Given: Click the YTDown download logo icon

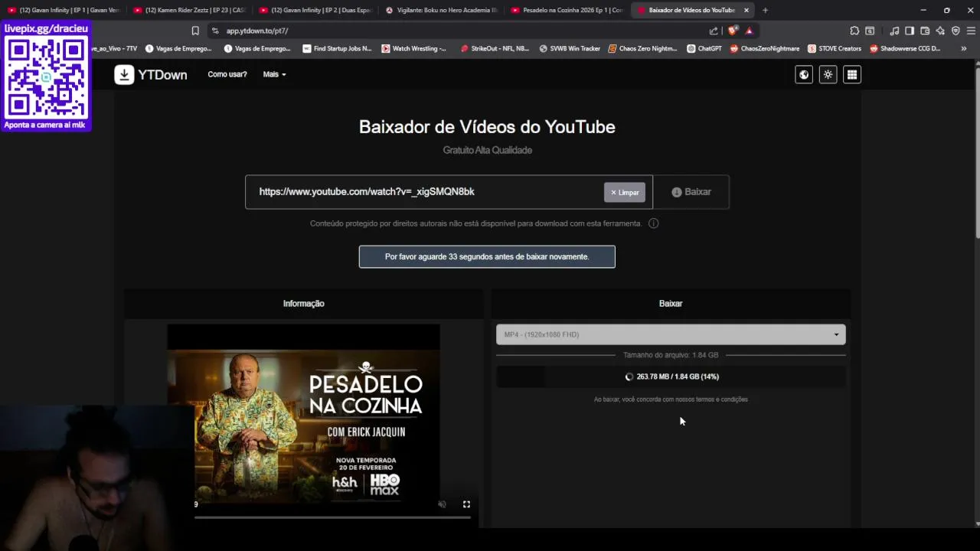Looking at the screenshot, I should (124, 74).
